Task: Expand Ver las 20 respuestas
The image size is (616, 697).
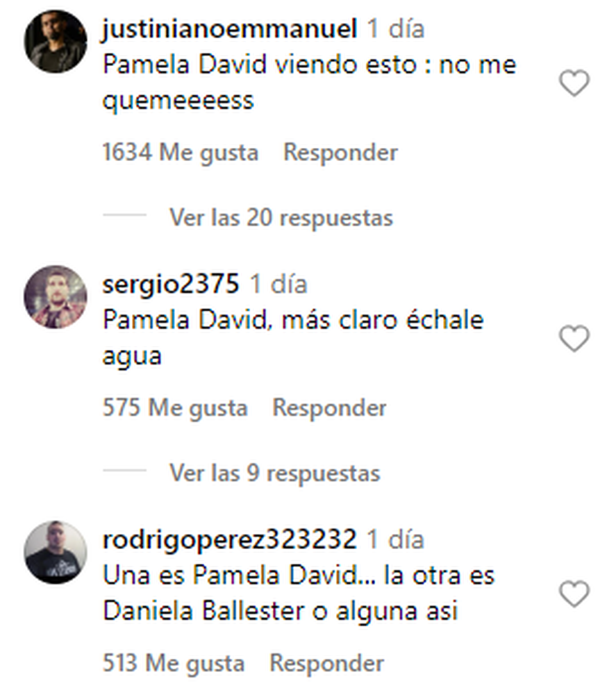Action: (281, 218)
